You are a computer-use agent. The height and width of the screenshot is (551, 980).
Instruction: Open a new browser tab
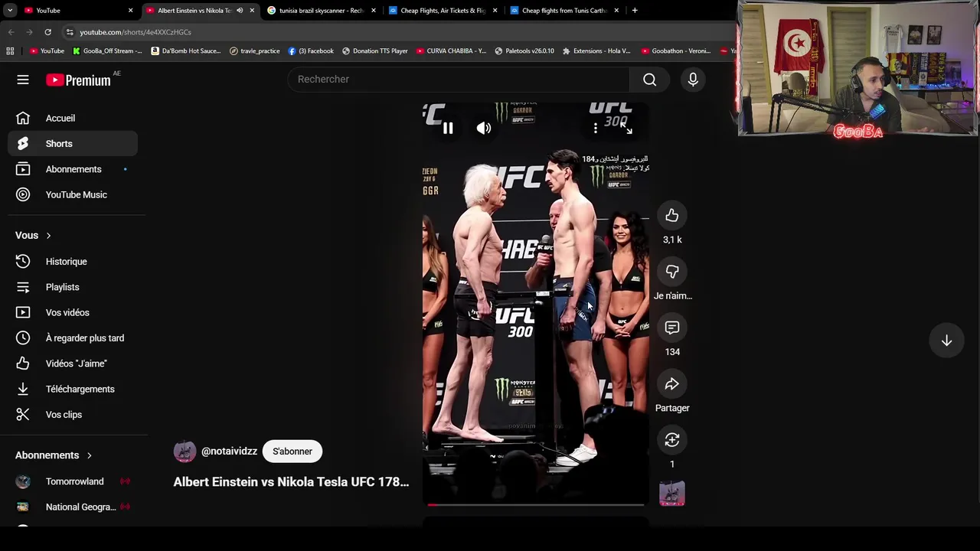(635, 11)
